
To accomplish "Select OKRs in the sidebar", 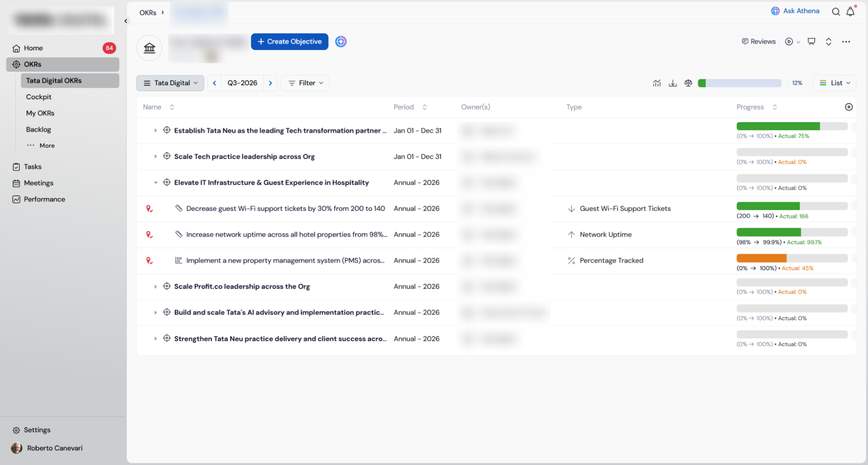I will pyautogui.click(x=63, y=64).
